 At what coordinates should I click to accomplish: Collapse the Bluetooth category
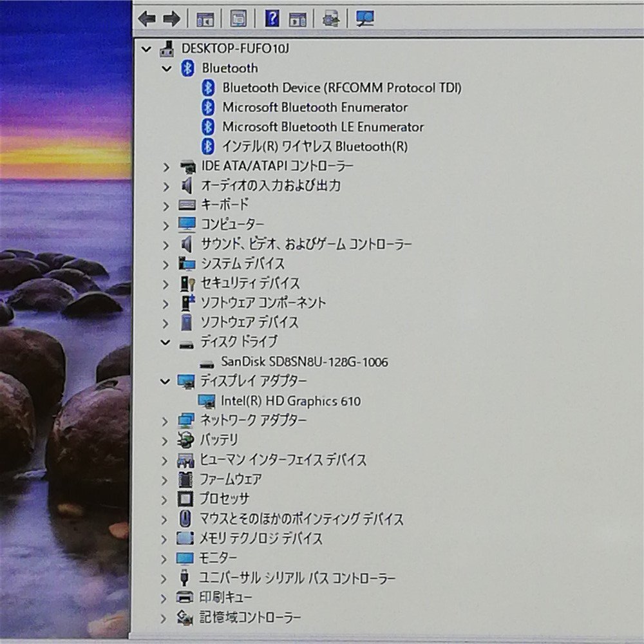(x=166, y=68)
